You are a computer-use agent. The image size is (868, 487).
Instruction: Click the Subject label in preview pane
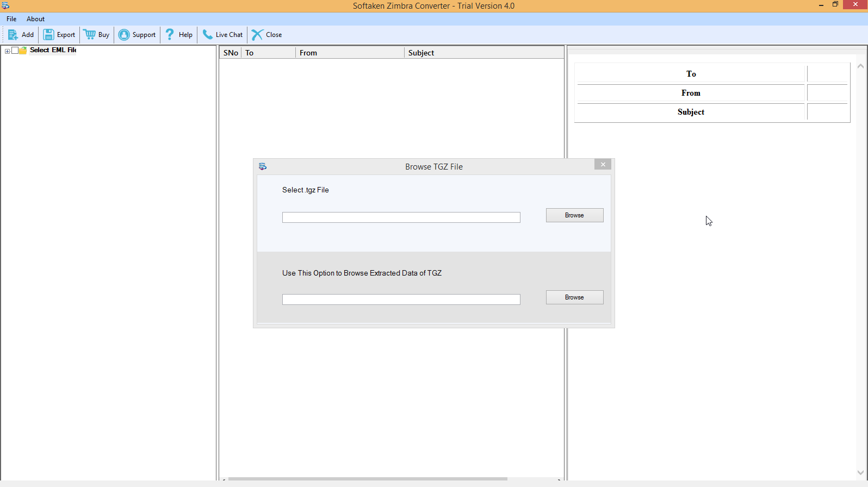[691, 112]
